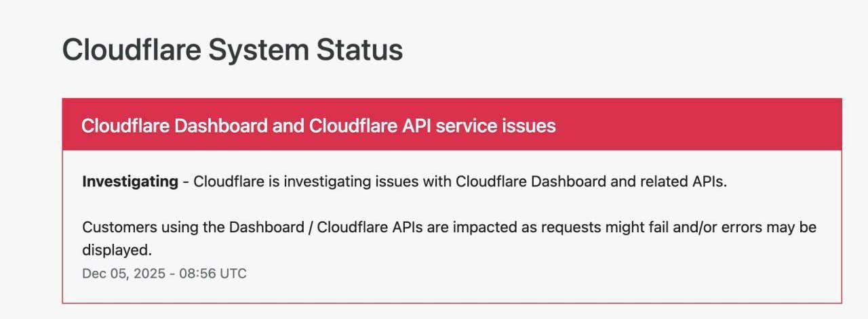
Task: Click the word 'displayed.' in the update
Action: 117,250
